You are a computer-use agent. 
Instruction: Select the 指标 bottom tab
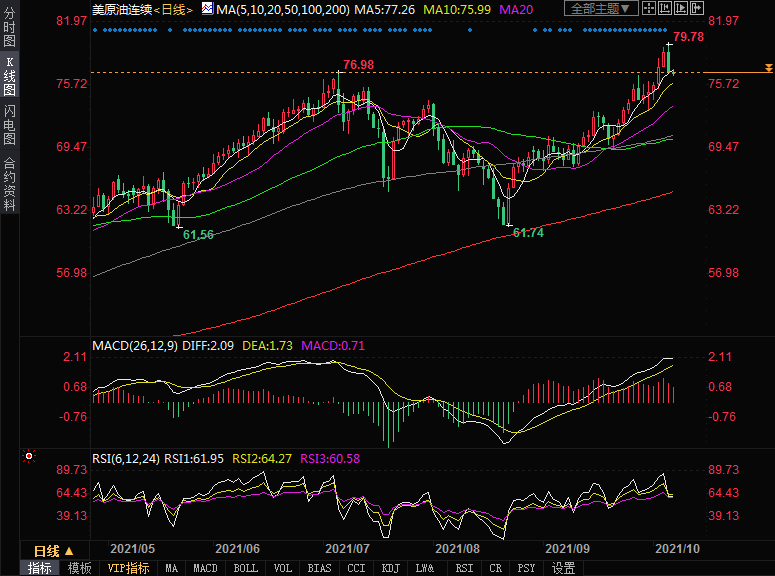pyautogui.click(x=40, y=568)
